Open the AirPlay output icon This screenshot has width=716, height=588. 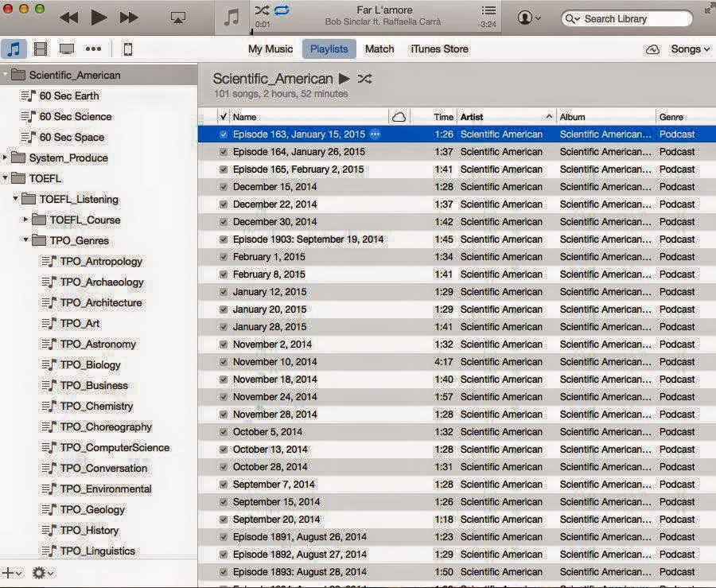(177, 18)
